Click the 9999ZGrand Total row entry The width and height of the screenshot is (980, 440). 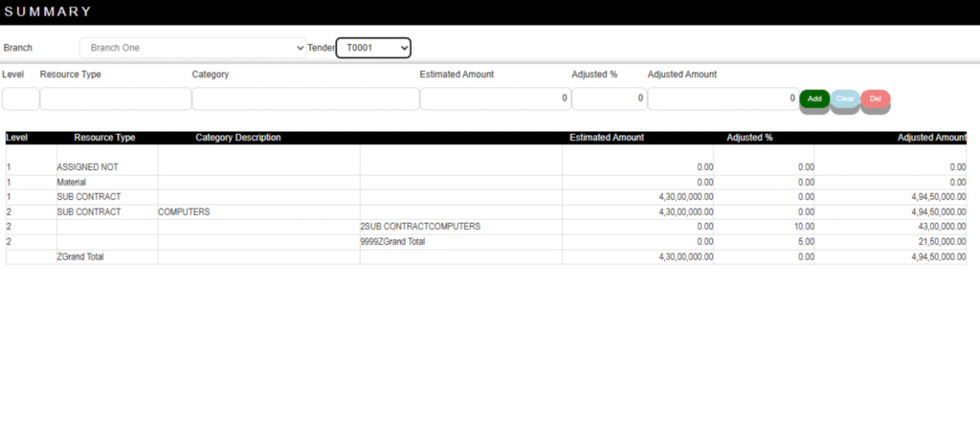point(399,242)
